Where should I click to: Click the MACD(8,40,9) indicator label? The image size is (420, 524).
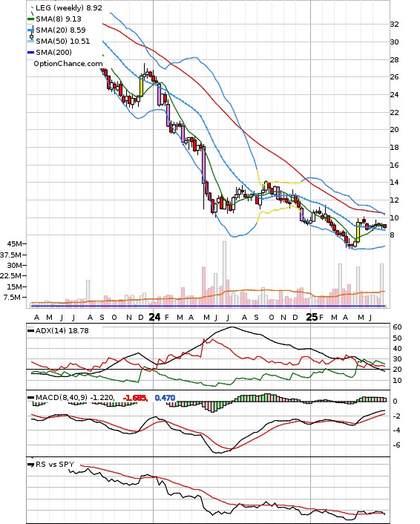click(62, 397)
